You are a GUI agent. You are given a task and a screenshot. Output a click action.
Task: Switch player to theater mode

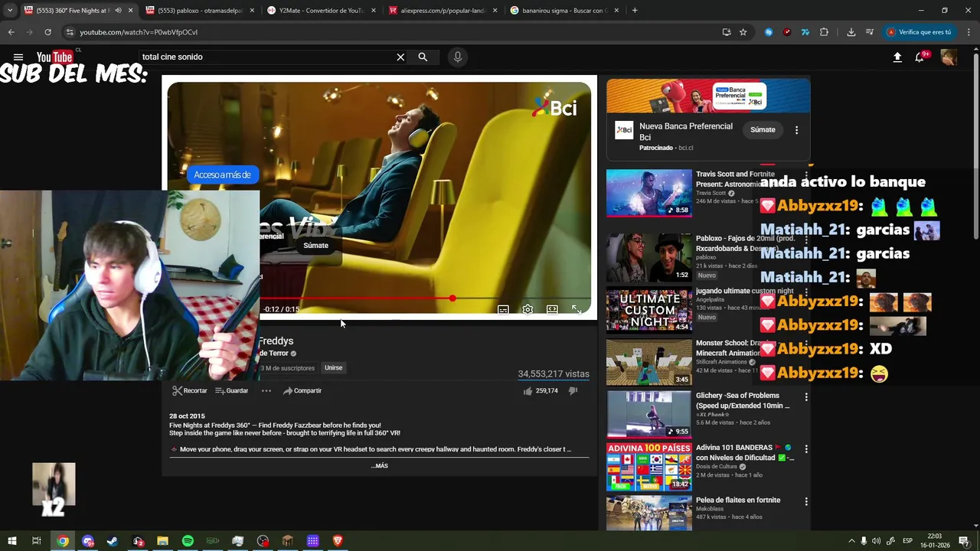552,309
